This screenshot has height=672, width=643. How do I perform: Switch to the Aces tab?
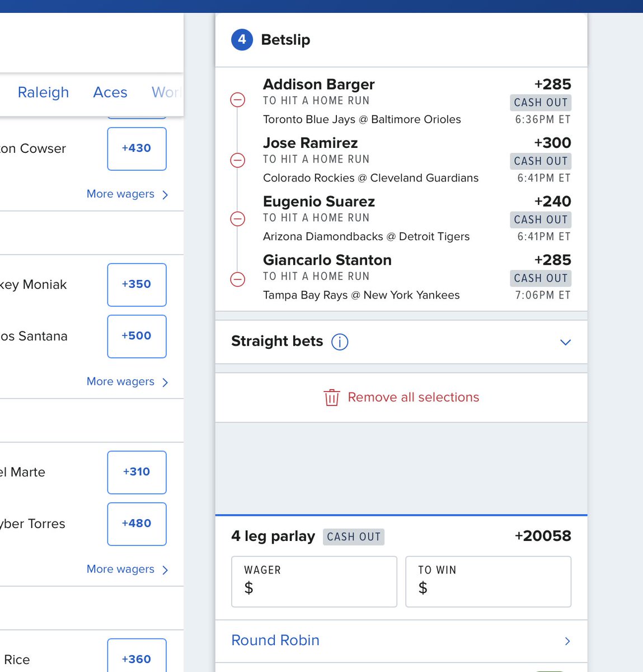110,92
